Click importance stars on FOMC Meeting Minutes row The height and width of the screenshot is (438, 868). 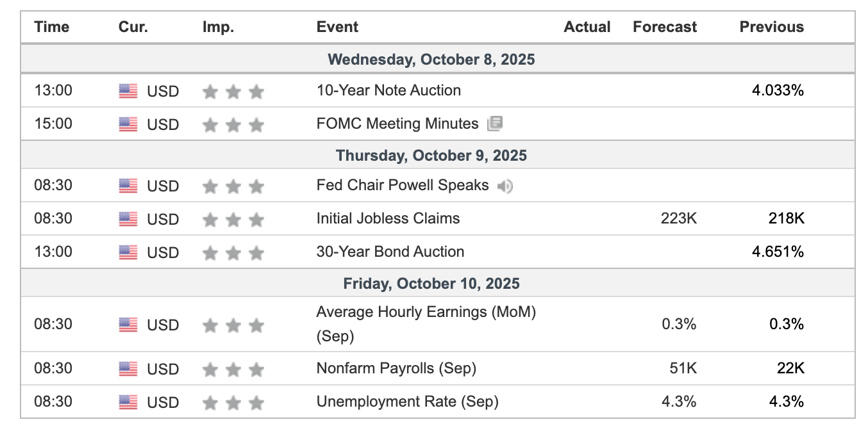pyautogui.click(x=233, y=125)
